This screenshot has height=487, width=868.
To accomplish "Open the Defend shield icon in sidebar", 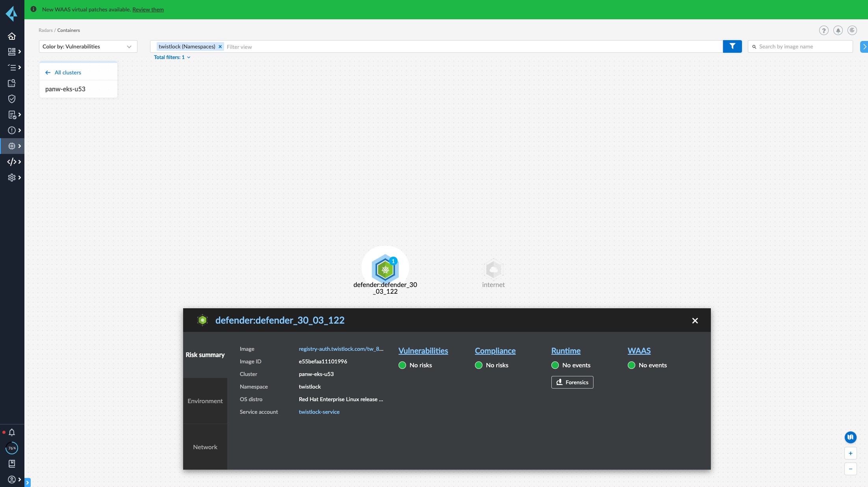I will 12,99.
